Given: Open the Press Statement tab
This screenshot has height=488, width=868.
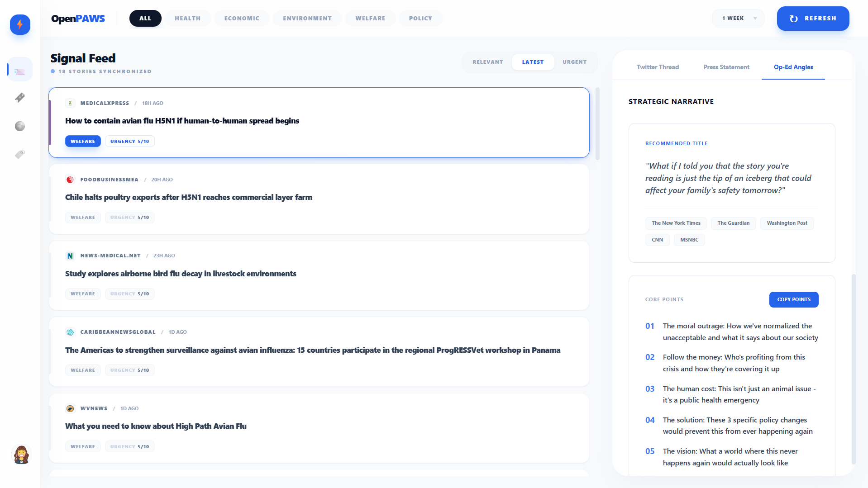Looking at the screenshot, I should (726, 67).
